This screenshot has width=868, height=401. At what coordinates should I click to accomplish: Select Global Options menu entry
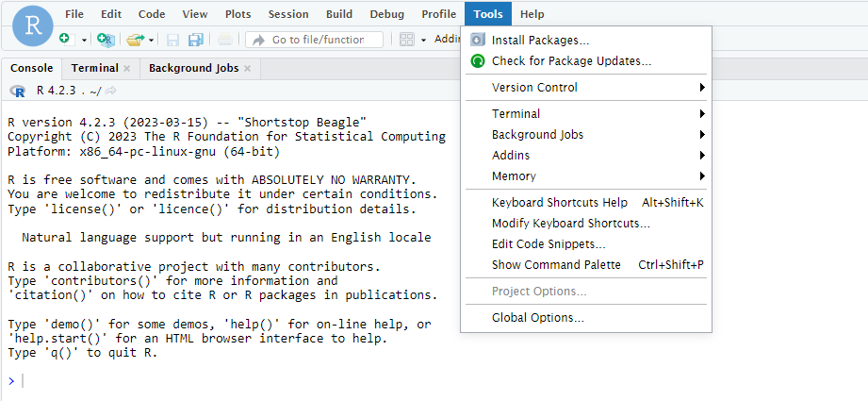(x=537, y=318)
